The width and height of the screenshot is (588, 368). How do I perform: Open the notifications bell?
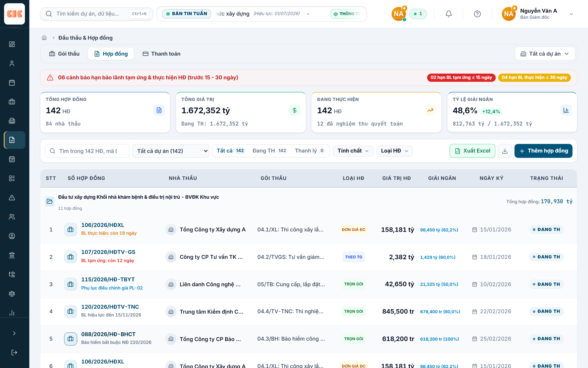click(449, 14)
